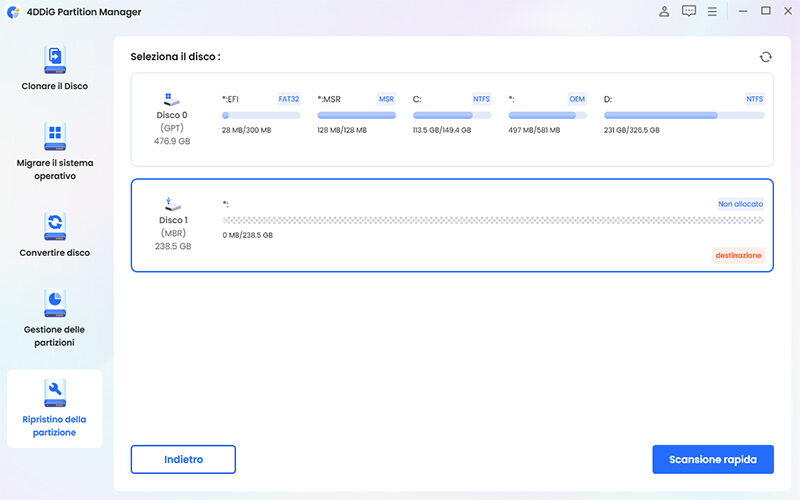This screenshot has height=500, width=800.
Task: Click the EFI partition usage bar
Action: coord(260,115)
